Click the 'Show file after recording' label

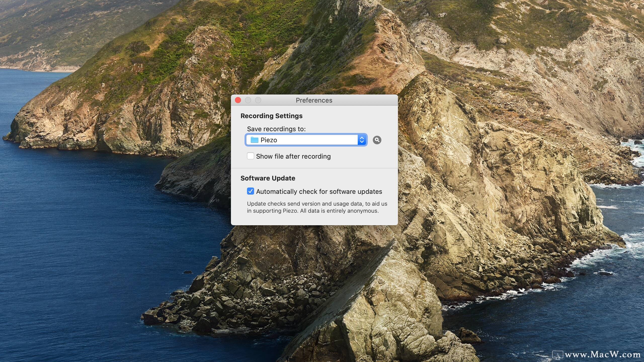[x=293, y=156]
